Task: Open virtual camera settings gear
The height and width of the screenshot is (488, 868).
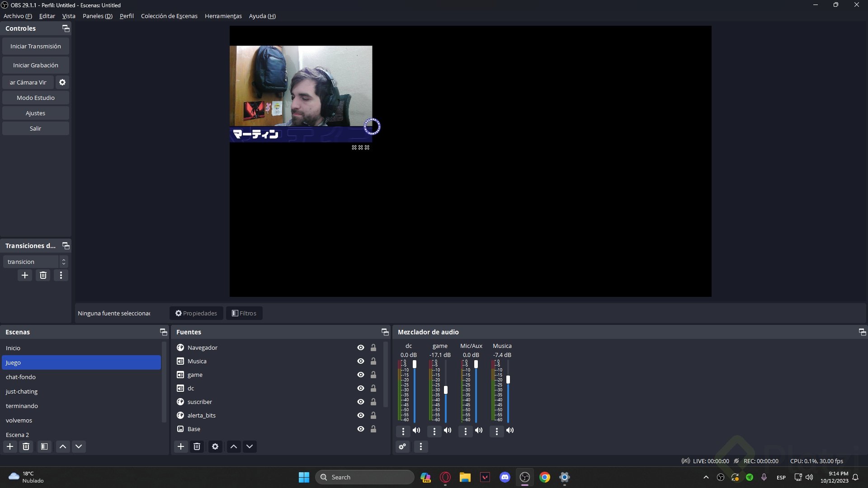Action: (62, 82)
